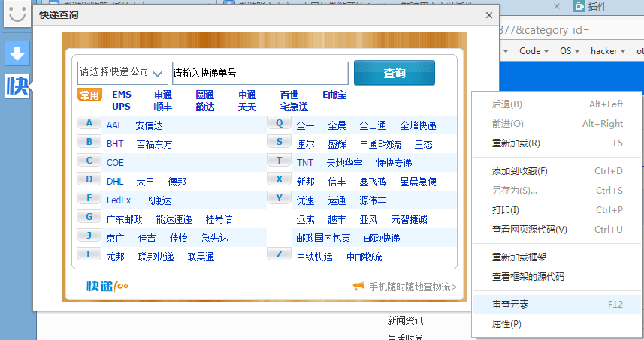Choose 审查元素 in context menu
Image resolution: width=644 pixels, height=340 pixels.
(x=557, y=305)
